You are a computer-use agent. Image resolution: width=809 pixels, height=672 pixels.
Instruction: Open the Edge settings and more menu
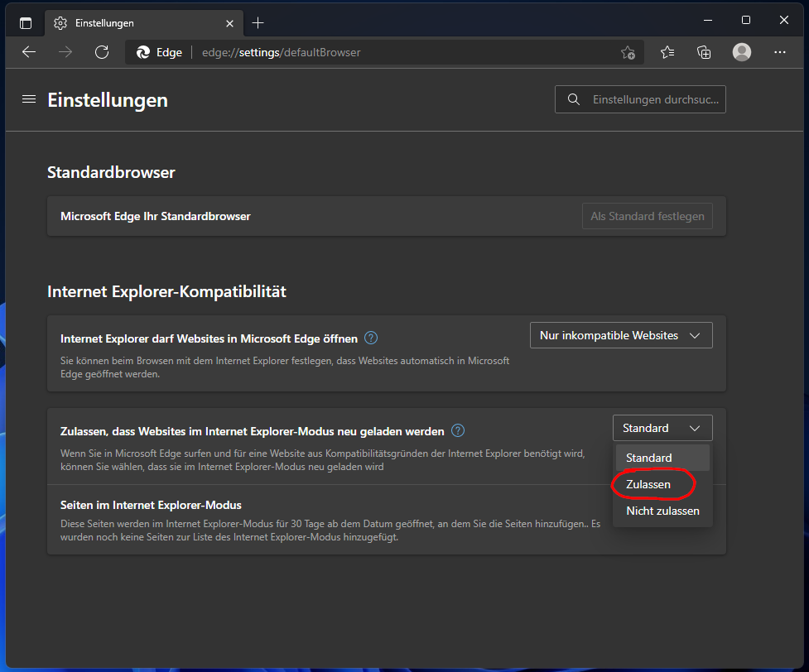tap(779, 52)
